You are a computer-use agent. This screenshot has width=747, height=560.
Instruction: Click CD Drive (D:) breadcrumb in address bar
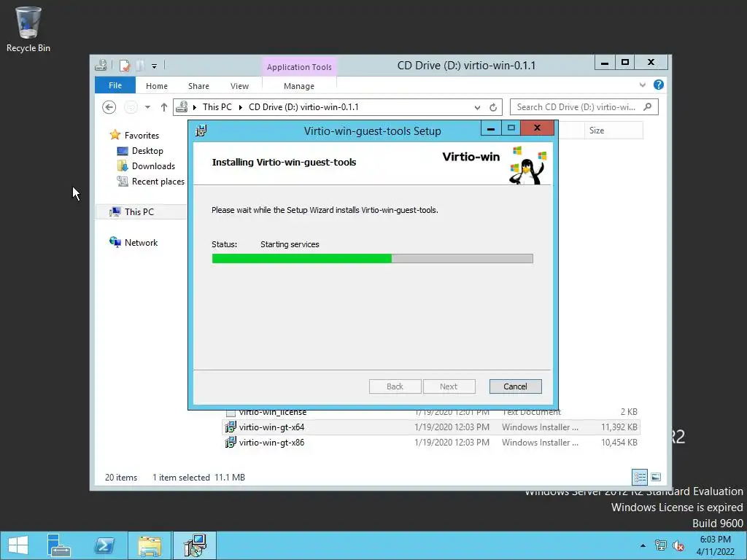click(303, 107)
